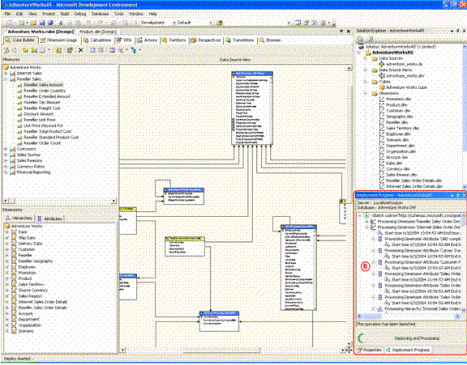
Task: Click the measure group icon beside Internet Sales
Action: pos(13,73)
